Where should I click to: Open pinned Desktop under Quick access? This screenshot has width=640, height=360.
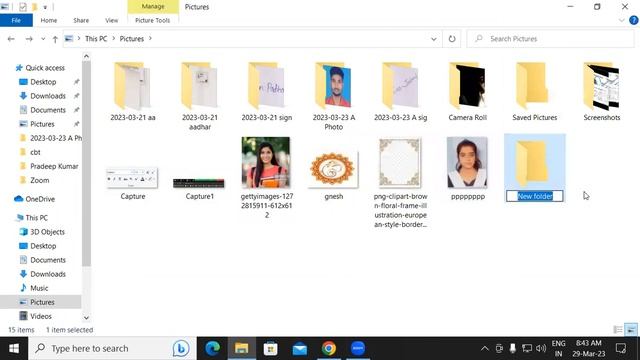pyautogui.click(x=43, y=82)
